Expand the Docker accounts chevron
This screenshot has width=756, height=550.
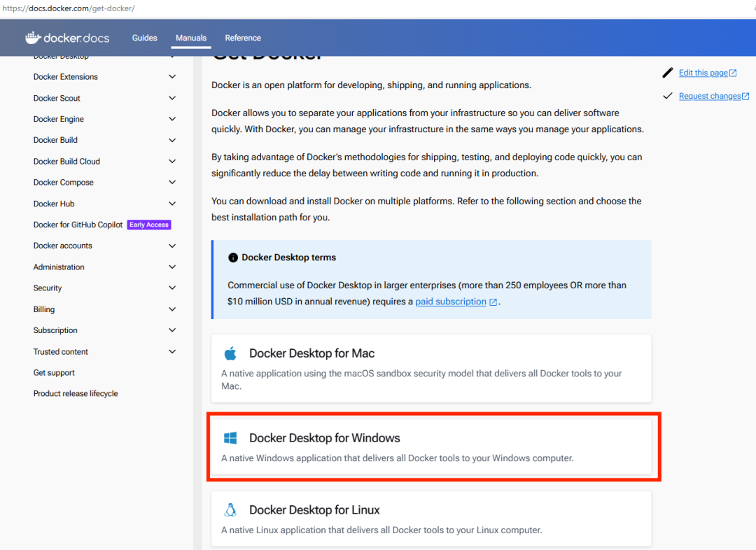(172, 246)
